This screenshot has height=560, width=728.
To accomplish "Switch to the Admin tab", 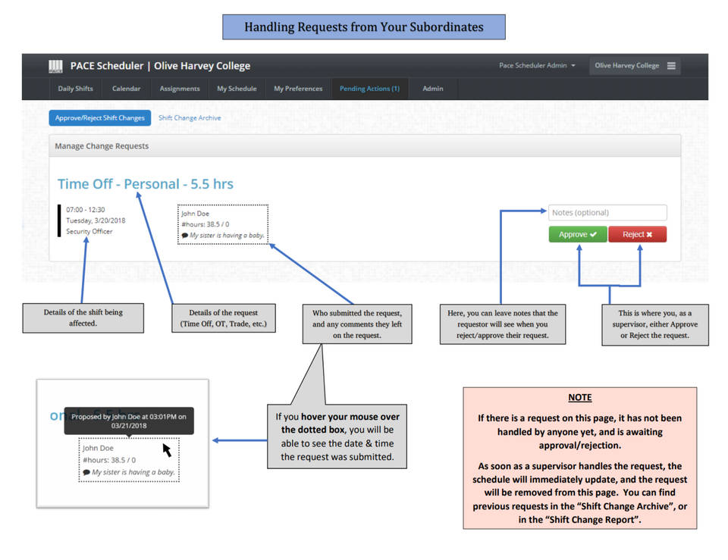I will 432,89.
